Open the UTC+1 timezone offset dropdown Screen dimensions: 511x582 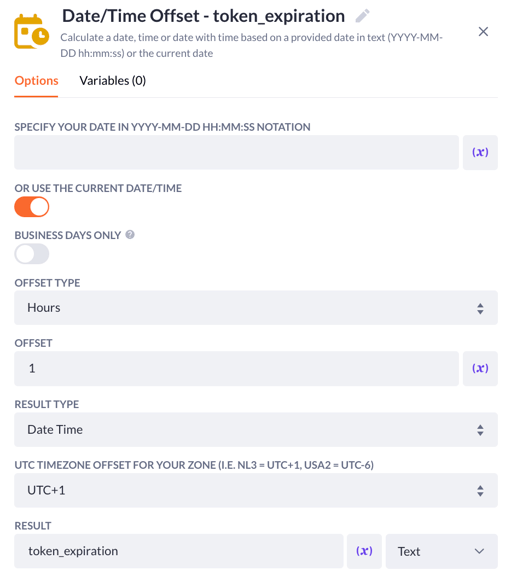[256, 490]
